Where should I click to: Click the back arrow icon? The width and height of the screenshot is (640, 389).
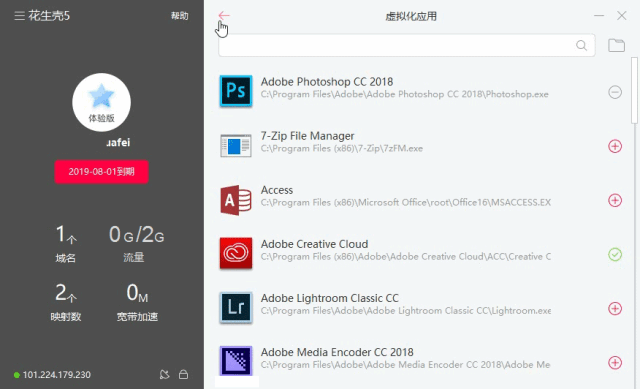[x=224, y=16]
